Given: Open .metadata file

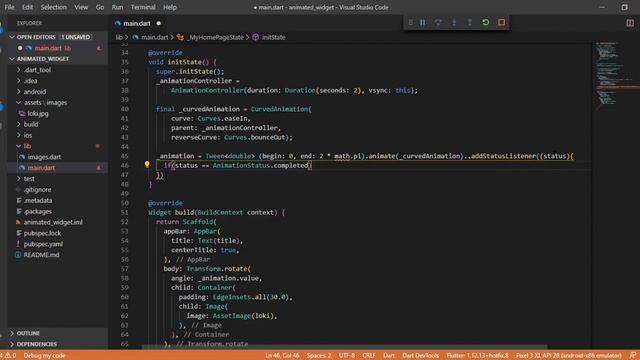Looking at the screenshot, I should click(x=38, y=200).
